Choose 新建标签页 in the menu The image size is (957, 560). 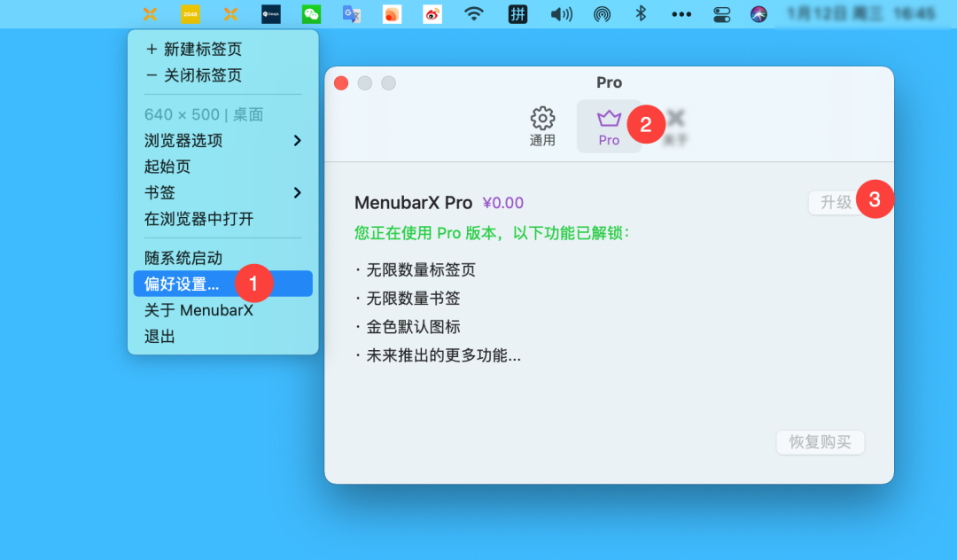click(x=222, y=49)
